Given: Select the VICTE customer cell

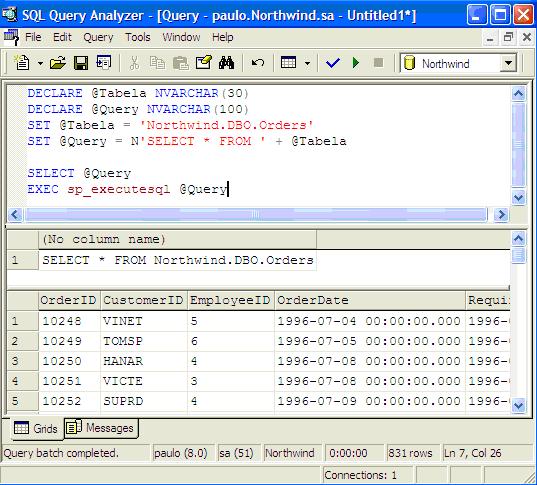Looking at the screenshot, I should (144, 381).
